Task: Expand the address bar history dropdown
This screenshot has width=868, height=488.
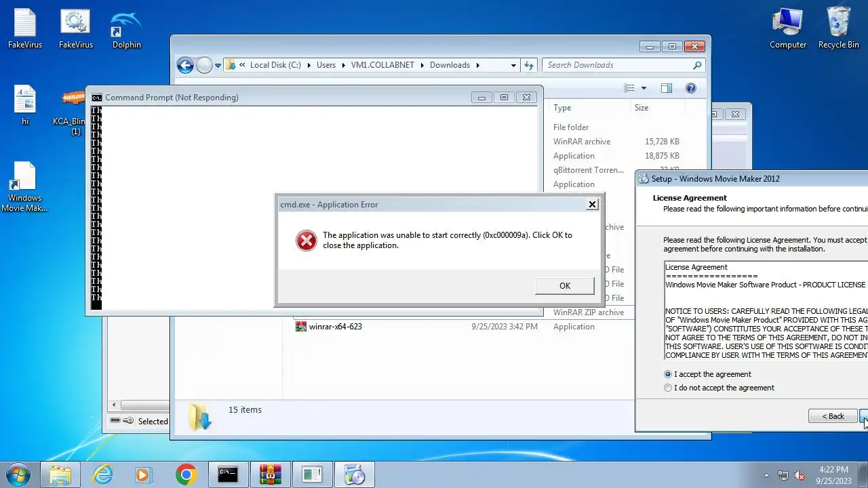Action: click(x=513, y=65)
